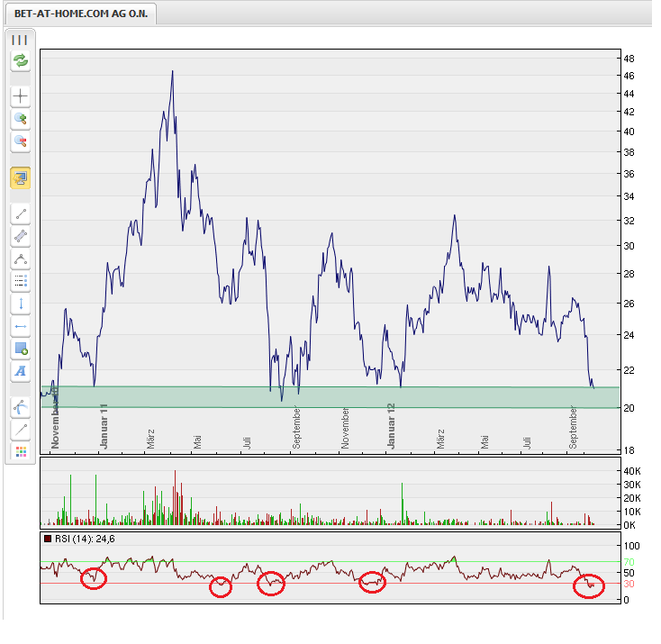Activate the crosshair cursor tool

pyautogui.click(x=20, y=96)
